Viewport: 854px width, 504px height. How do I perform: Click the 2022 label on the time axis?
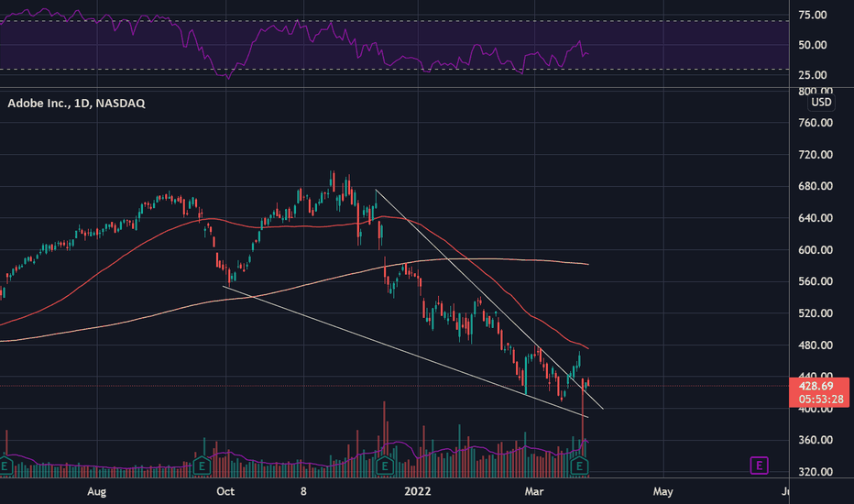pyautogui.click(x=417, y=491)
